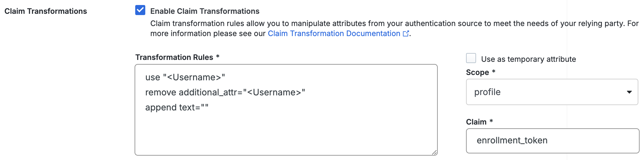Click the Transformation Rules field label
This screenshot has width=644, height=160.
(174, 57)
